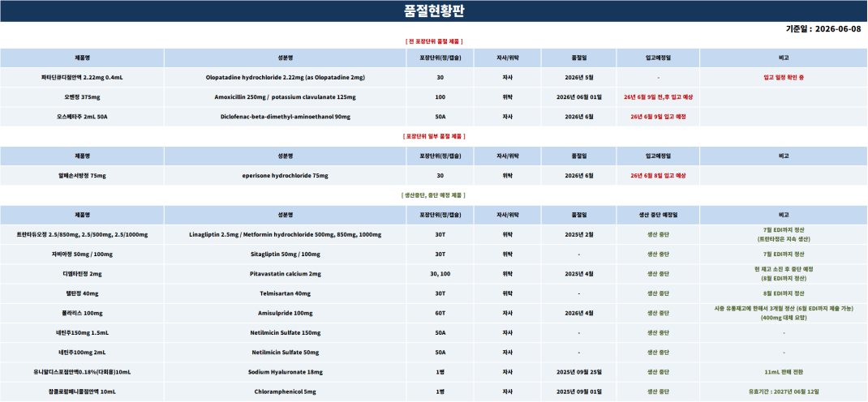Screen dimensions: 868x402
Task: Select '26년 6월 9일 전,후 입고 예상' text
Action: pyautogui.click(x=658, y=97)
